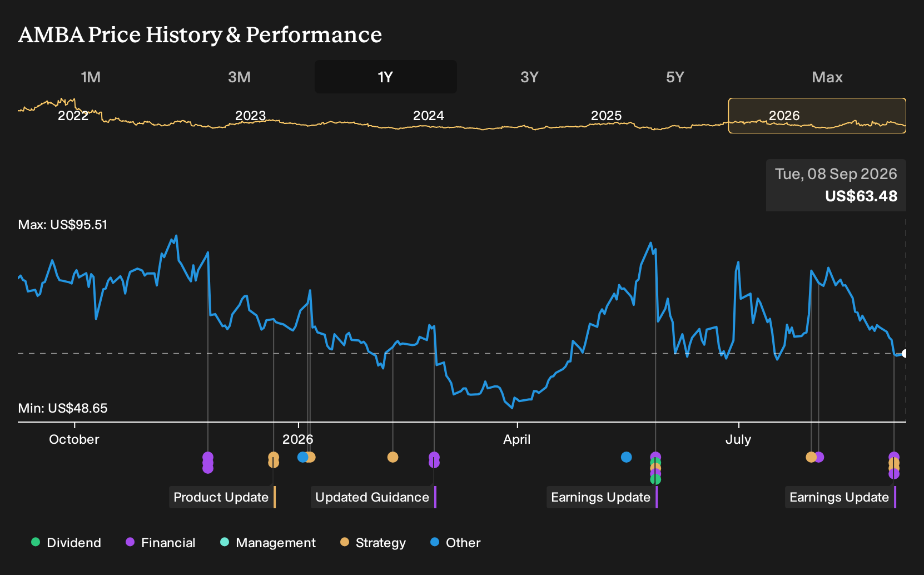Click the Max: US$95.51 label
924x575 pixels.
(x=63, y=225)
